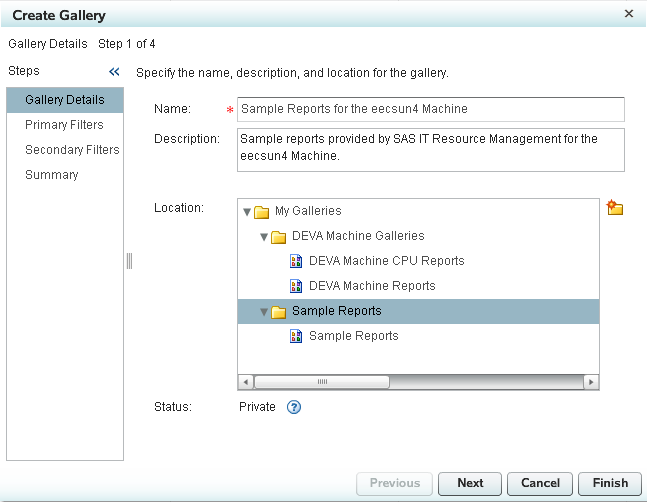Image resolution: width=647 pixels, height=502 pixels.
Task: Collapse the My Galleries tree node
Action: coord(247,211)
